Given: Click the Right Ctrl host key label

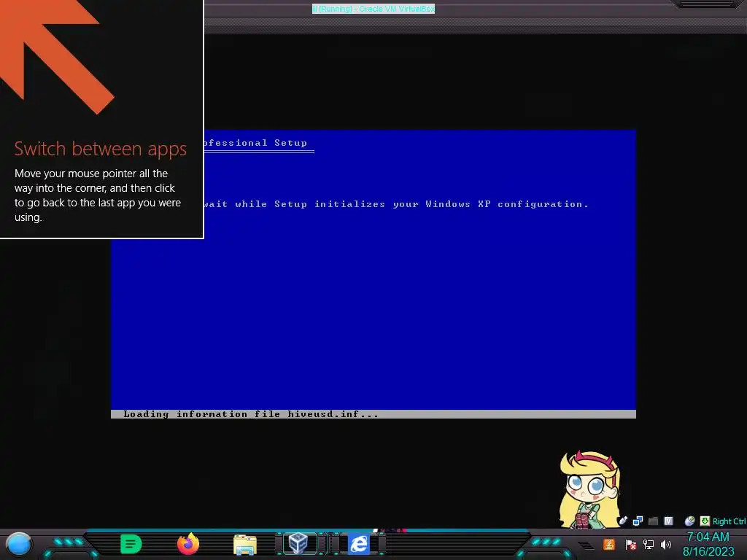Looking at the screenshot, I should click(729, 521).
